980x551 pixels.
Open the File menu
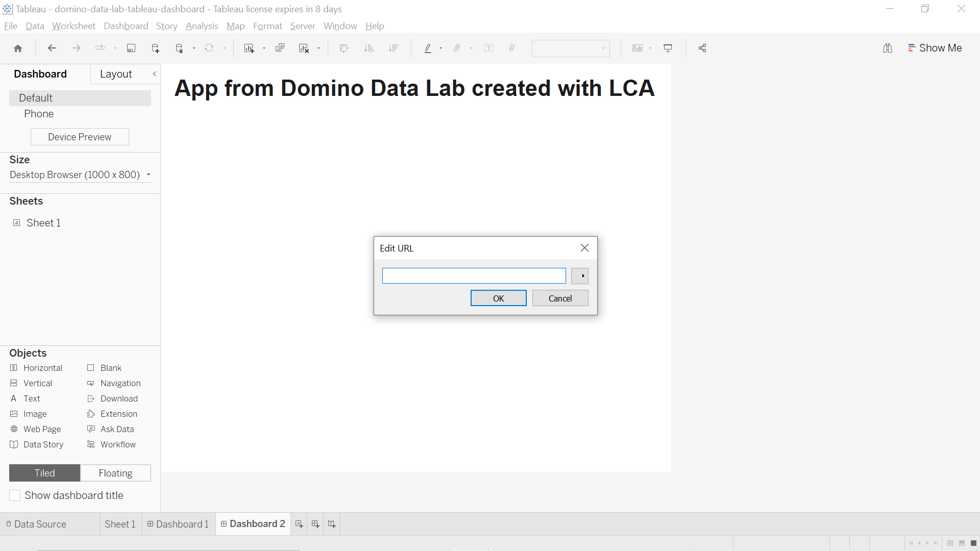pos(11,26)
